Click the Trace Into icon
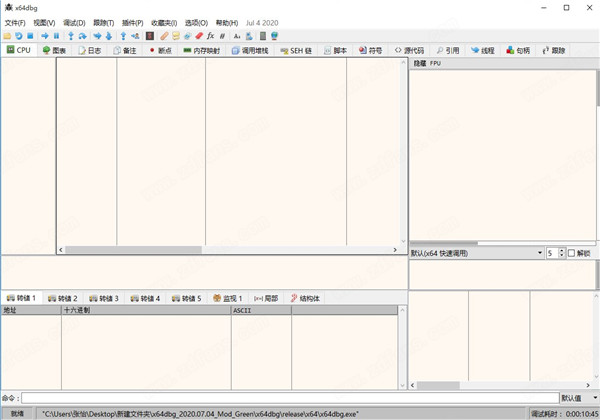 (x=97, y=36)
